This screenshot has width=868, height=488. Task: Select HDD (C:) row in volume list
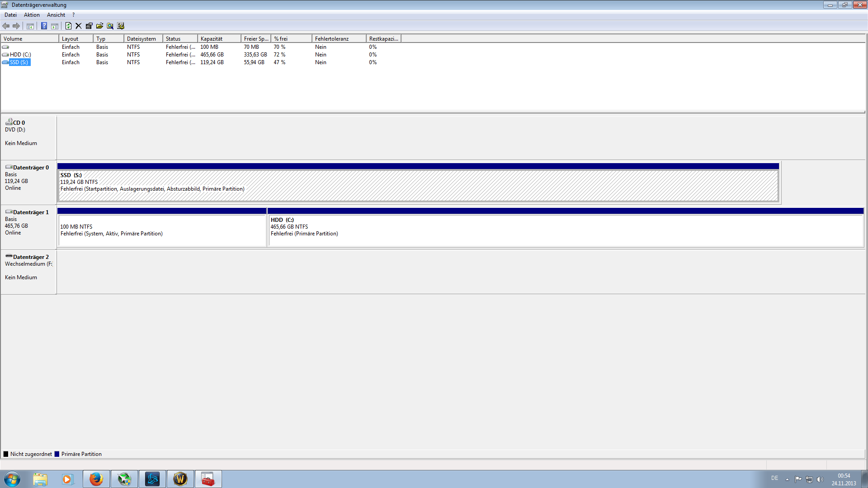[x=20, y=55]
